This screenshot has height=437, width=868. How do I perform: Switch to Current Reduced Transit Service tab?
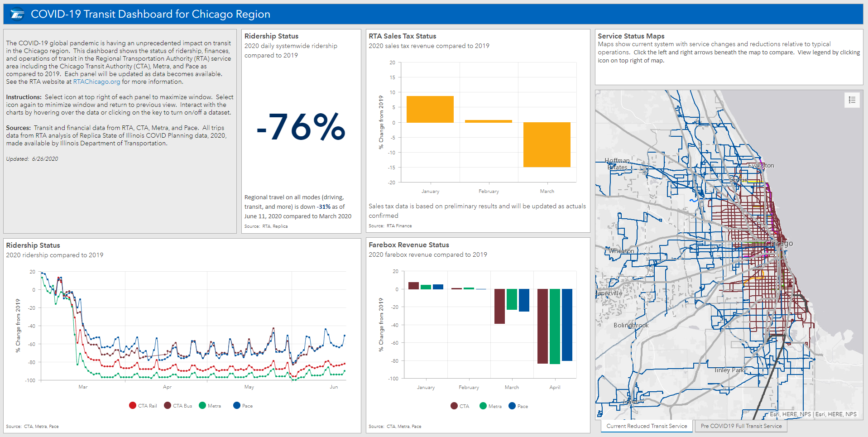tap(647, 426)
